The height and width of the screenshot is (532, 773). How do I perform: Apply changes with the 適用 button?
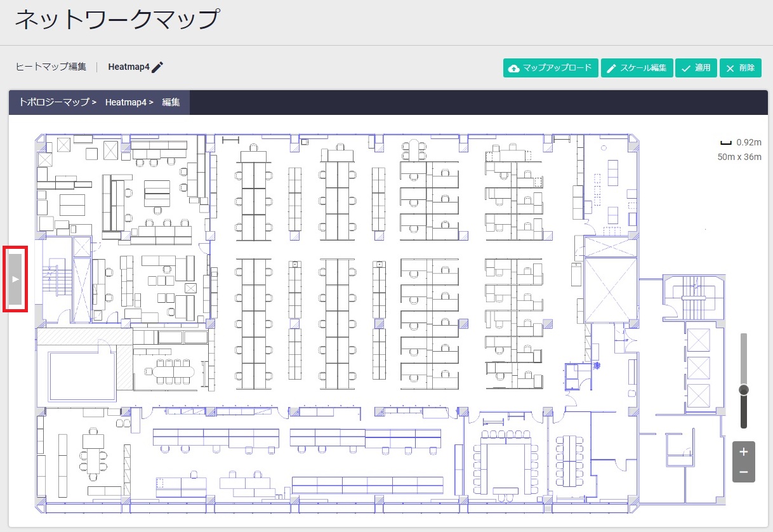point(696,68)
